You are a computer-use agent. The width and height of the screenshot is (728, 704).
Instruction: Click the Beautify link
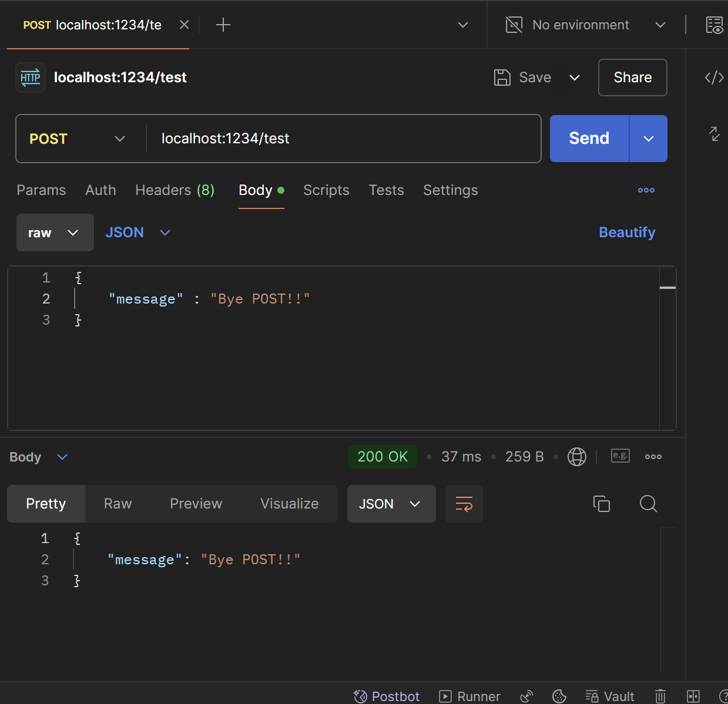pos(627,233)
